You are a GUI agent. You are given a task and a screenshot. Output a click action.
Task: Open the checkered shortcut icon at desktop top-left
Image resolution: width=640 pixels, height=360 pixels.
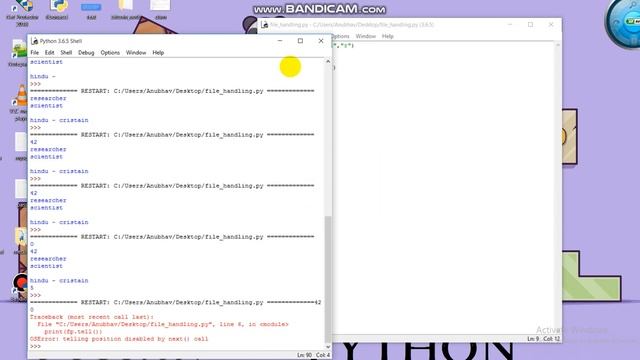coord(22,6)
